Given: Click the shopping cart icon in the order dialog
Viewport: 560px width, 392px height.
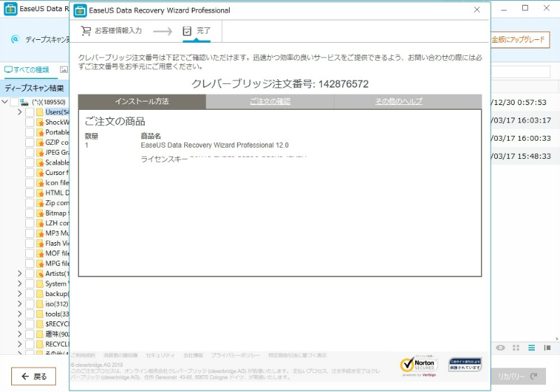Looking at the screenshot, I should tap(85, 31).
